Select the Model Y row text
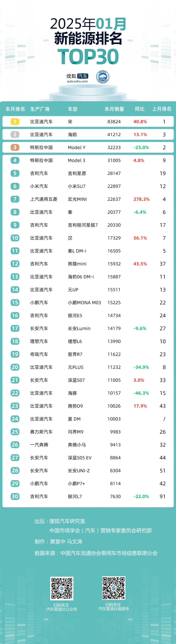This screenshot has width=176, height=644. (77, 147)
